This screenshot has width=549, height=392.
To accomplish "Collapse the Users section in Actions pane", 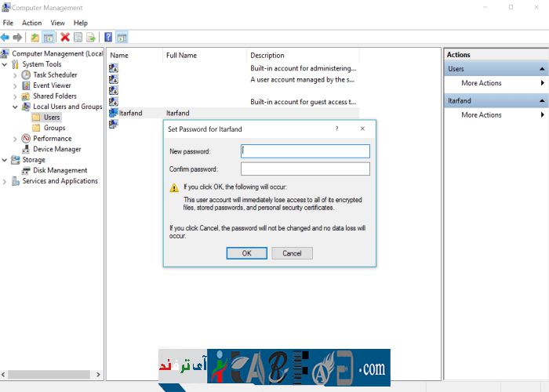I will pos(542,69).
